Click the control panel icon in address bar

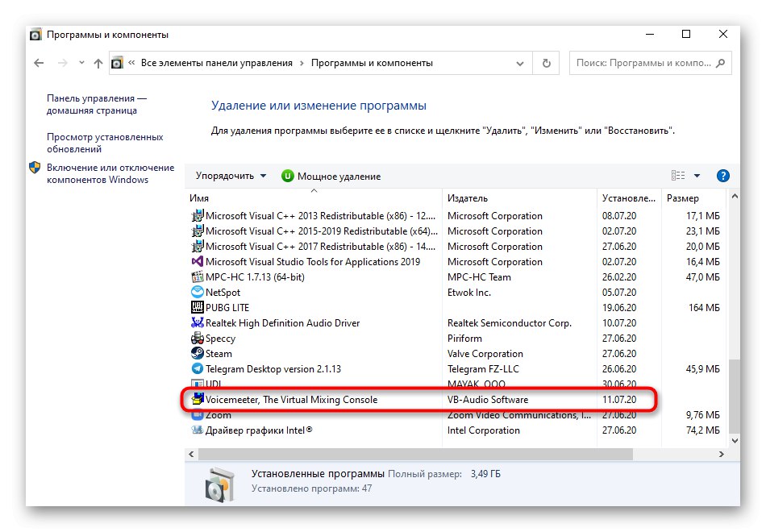coord(117,63)
